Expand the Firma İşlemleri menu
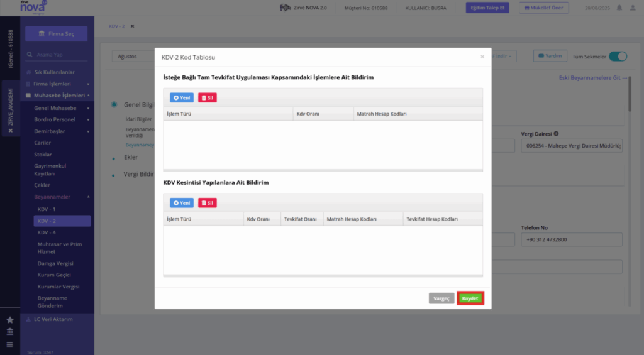Viewport: 644px width, 355px height. pos(57,84)
